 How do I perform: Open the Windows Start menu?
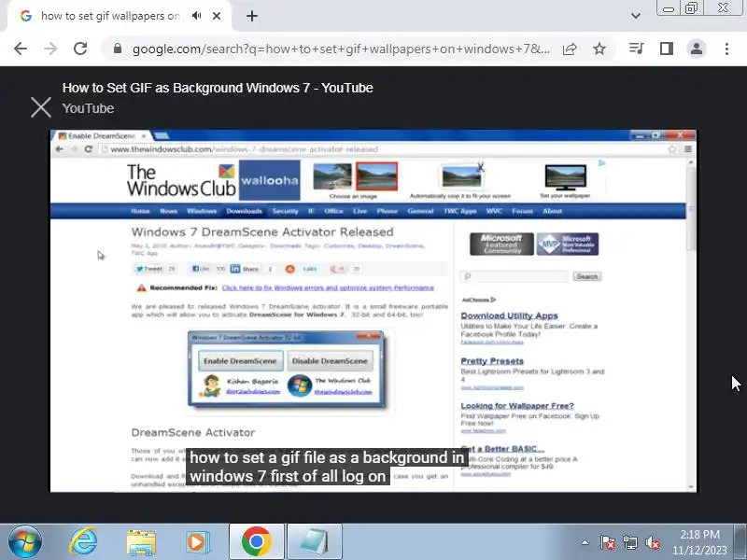click(25, 542)
